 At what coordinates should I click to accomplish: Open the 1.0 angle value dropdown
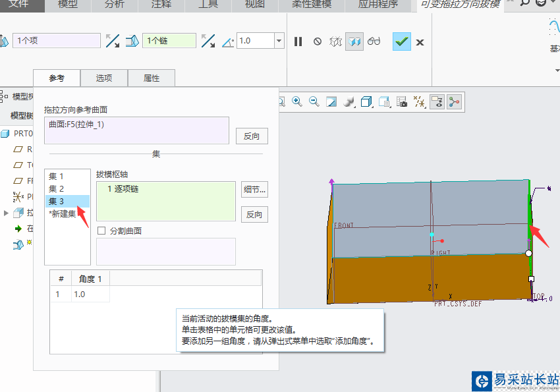[x=279, y=41]
